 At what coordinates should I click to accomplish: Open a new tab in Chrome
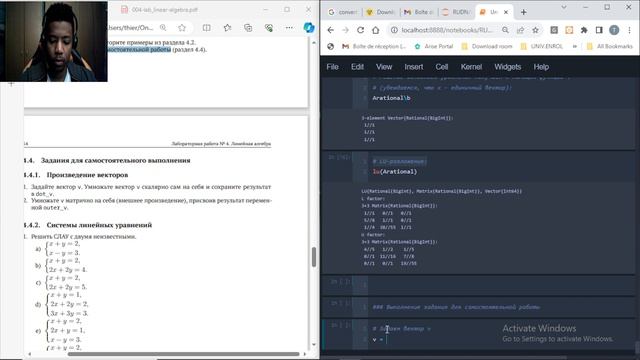[523, 12]
